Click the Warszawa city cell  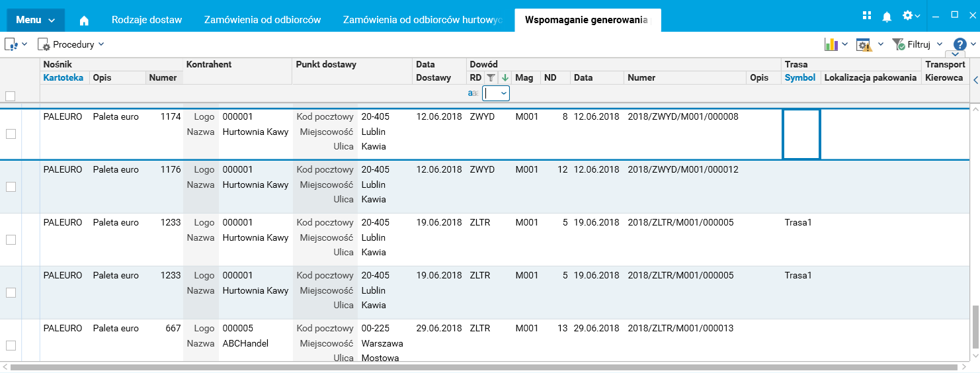point(382,343)
